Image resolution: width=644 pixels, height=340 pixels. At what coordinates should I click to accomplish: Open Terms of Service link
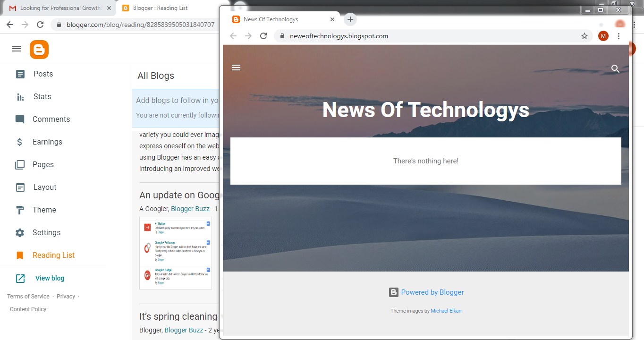(x=28, y=297)
